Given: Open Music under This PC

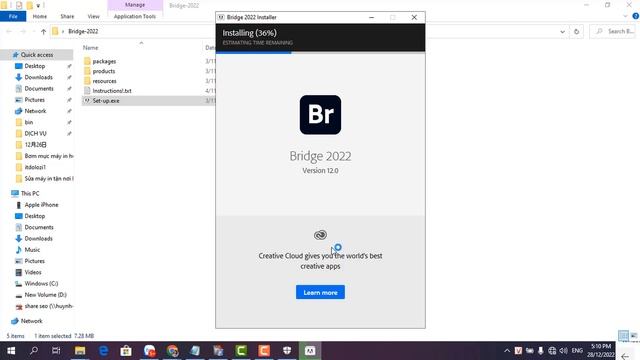Looking at the screenshot, I should (32, 250).
